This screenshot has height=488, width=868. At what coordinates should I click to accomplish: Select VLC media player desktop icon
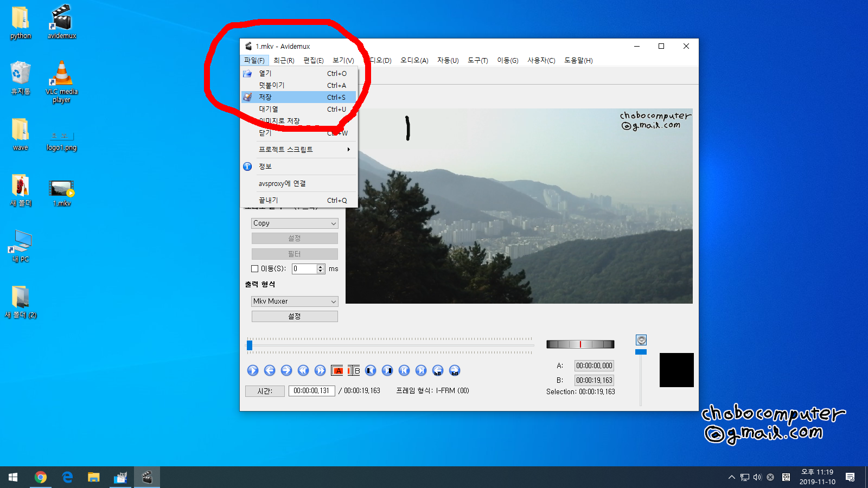[62, 81]
